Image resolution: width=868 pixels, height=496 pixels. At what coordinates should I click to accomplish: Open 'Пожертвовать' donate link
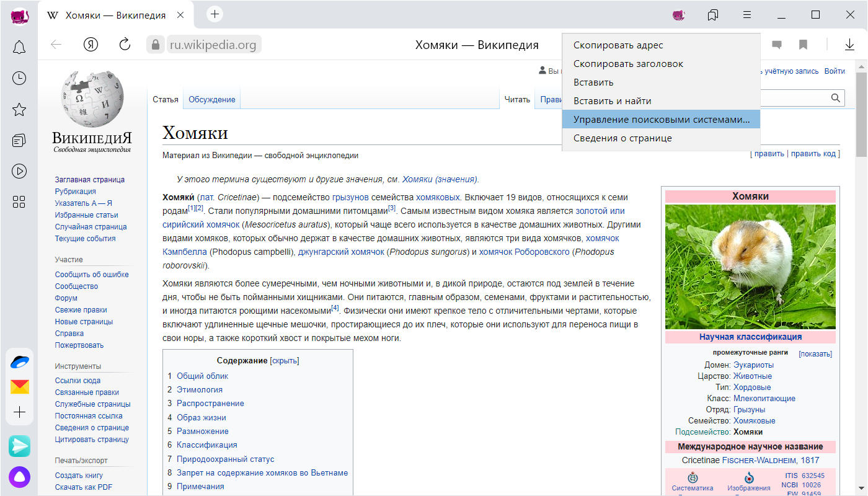click(79, 345)
